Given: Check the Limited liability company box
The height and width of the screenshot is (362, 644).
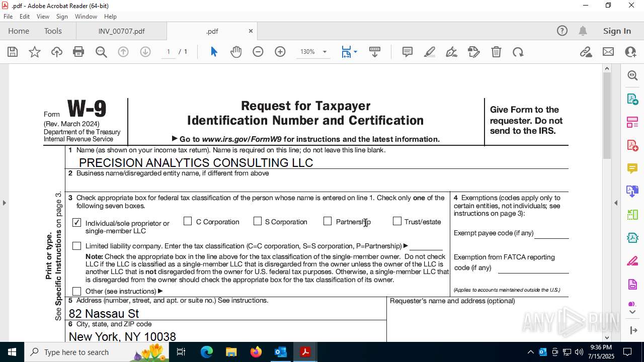Looking at the screenshot, I should pos(77,246).
